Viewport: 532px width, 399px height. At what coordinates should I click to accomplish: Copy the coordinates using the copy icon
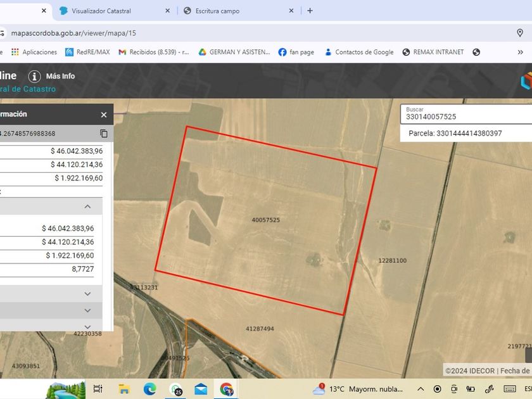(103, 134)
